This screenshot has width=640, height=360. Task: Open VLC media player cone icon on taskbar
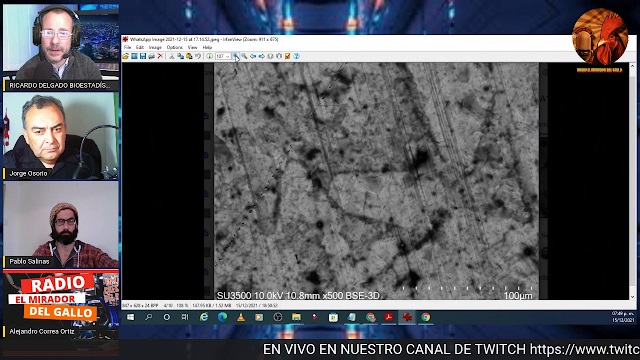pos(241,317)
